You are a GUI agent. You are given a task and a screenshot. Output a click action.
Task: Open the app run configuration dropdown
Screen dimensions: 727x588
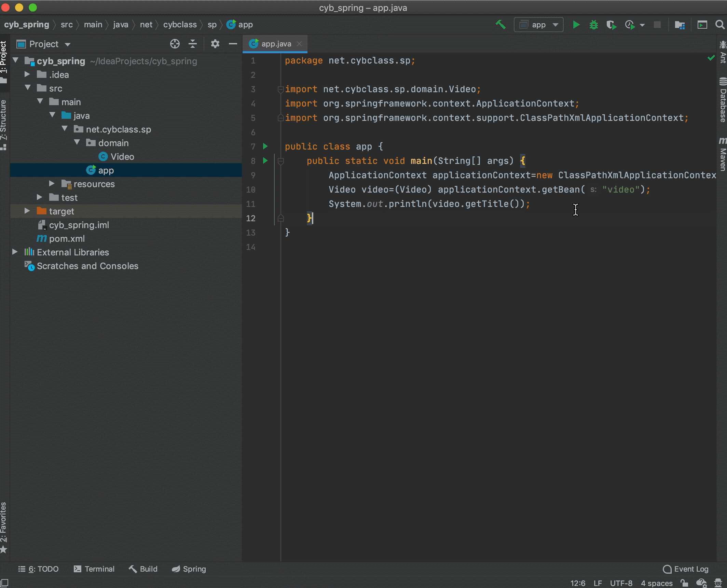(x=539, y=25)
